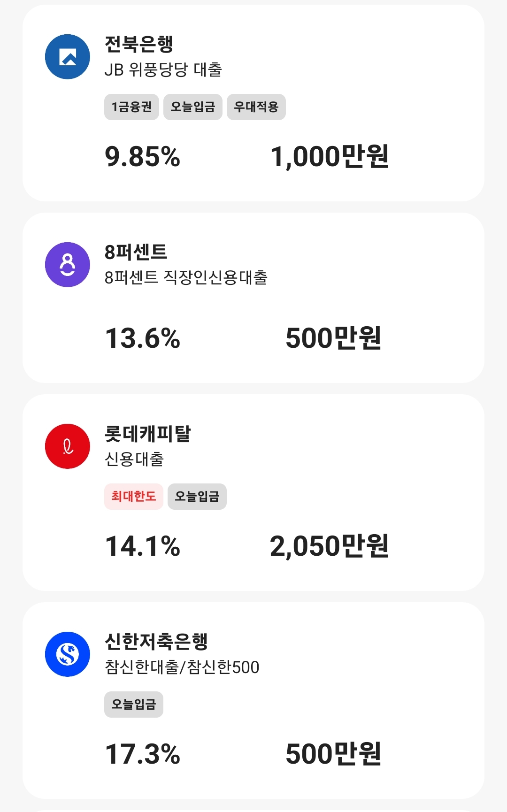Open the JB 위풍당당 대출 product

coord(163,70)
